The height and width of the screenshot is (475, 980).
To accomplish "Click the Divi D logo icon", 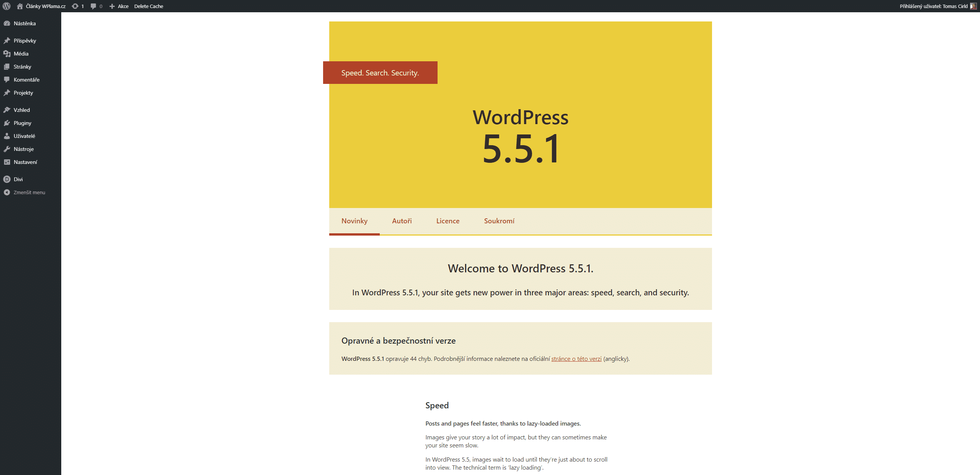I will 7,179.
